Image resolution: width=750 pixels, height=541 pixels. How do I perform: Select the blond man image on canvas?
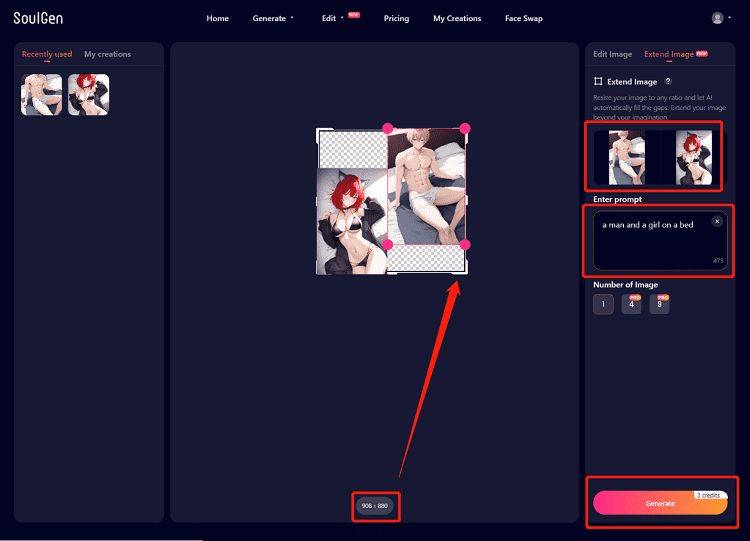[x=426, y=187]
